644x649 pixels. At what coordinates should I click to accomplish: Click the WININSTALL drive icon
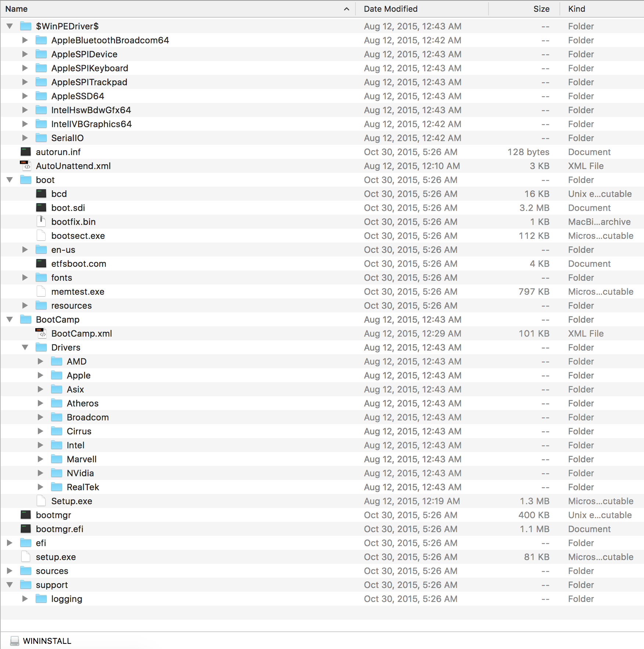(x=15, y=641)
